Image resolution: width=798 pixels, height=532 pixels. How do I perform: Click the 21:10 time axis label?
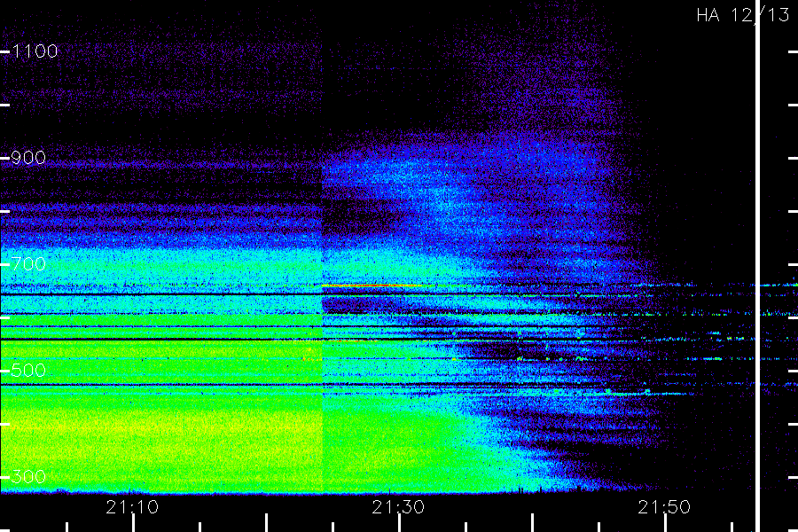pos(132,507)
